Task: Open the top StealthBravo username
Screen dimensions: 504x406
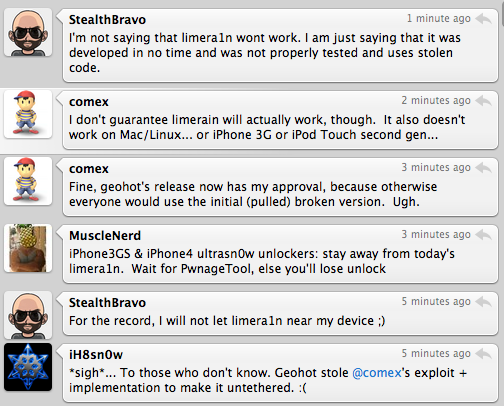Action: (x=107, y=20)
